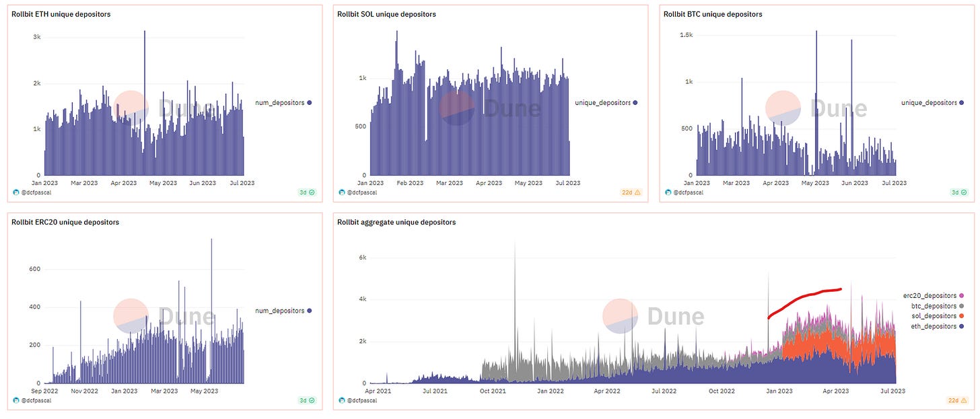Open the Rollbit ETH unique depositors title
This screenshot has height=419, width=980.
tap(61, 14)
